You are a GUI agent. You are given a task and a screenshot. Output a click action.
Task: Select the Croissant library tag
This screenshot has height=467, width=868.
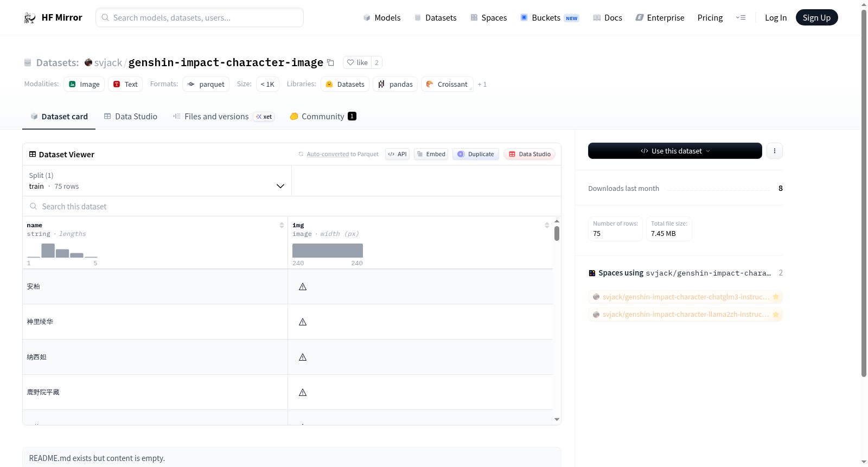[447, 84]
